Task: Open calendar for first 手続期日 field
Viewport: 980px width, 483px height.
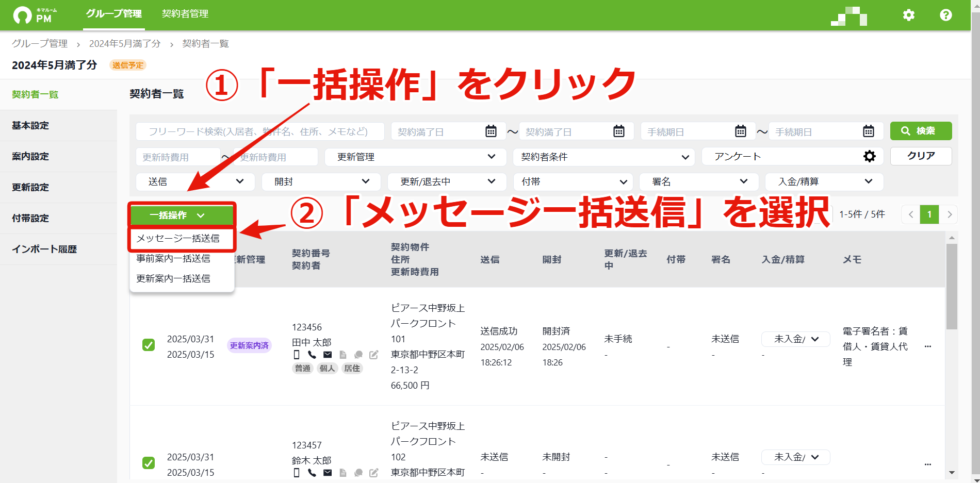Action: (x=741, y=131)
